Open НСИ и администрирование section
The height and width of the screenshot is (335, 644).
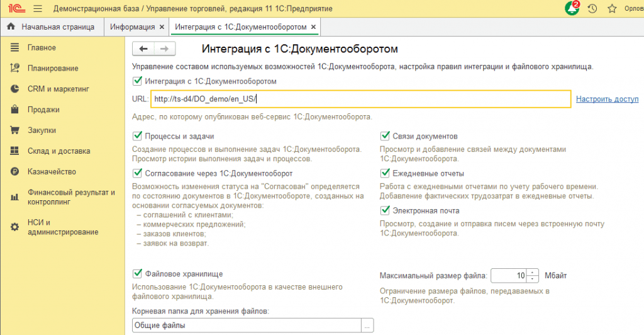tap(63, 227)
